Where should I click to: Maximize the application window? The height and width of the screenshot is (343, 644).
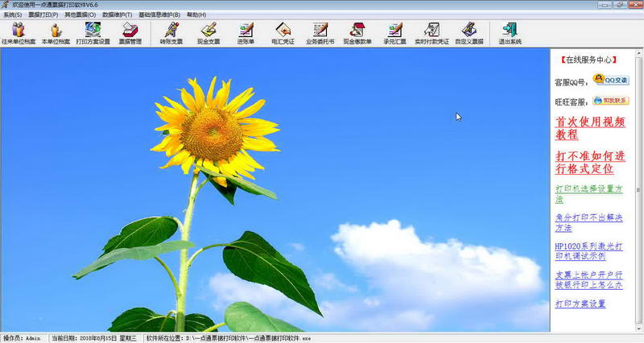[619, 5]
